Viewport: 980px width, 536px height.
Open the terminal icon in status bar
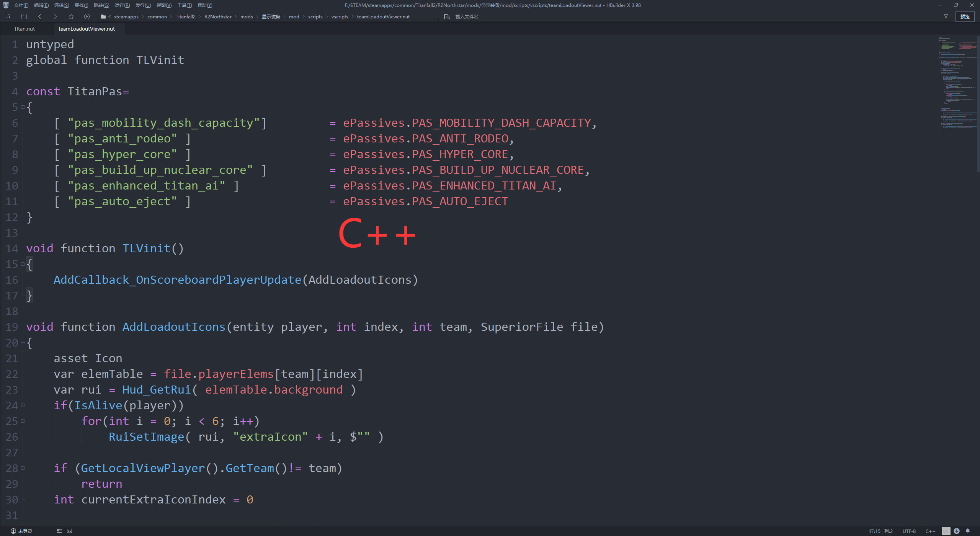(69, 531)
